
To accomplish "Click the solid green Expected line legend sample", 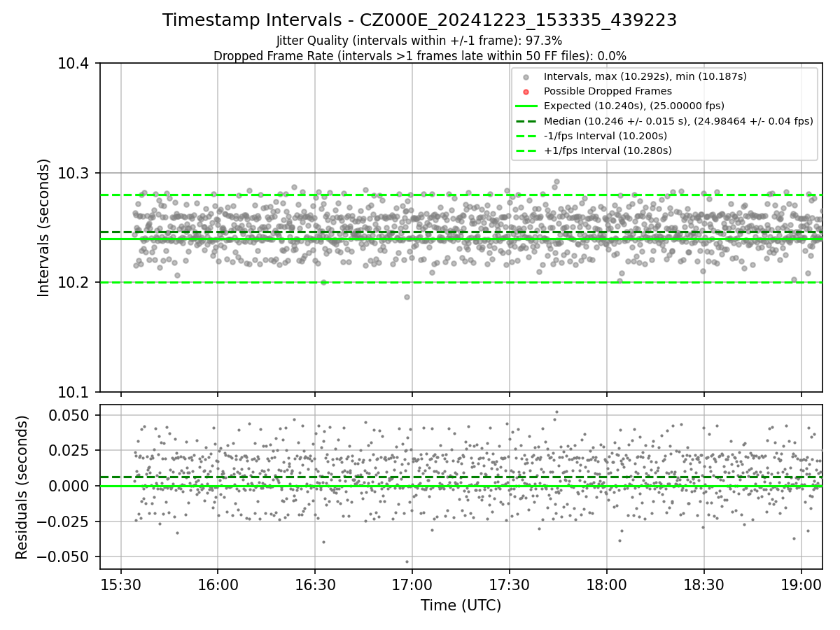I will [x=526, y=106].
